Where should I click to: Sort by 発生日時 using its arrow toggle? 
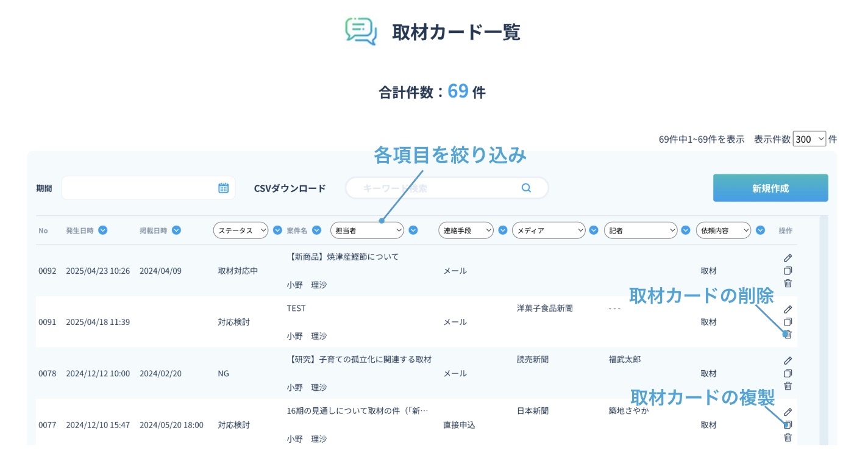(103, 230)
